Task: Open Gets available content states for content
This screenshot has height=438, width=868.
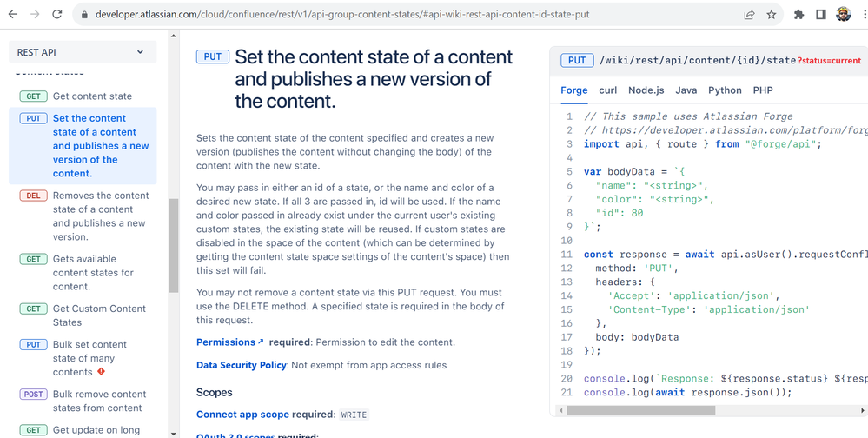Action: coord(94,272)
